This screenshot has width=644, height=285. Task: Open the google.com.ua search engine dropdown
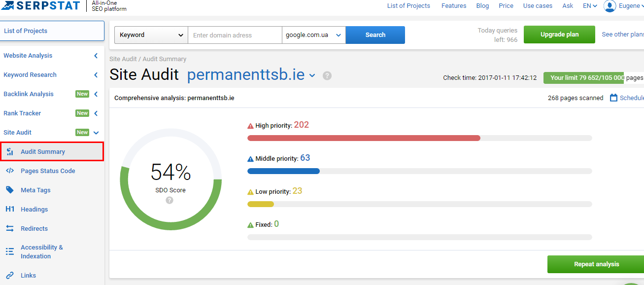[314, 35]
